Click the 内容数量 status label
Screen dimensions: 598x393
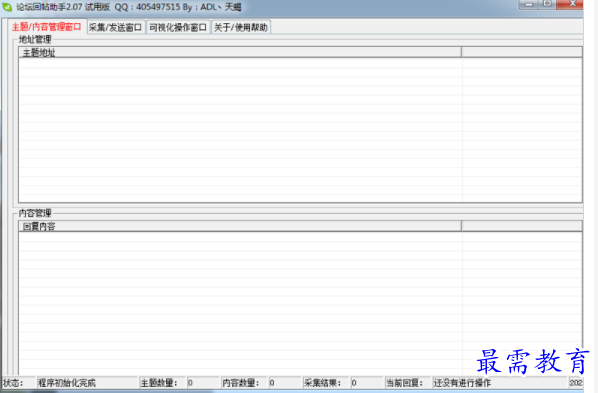click(x=240, y=383)
